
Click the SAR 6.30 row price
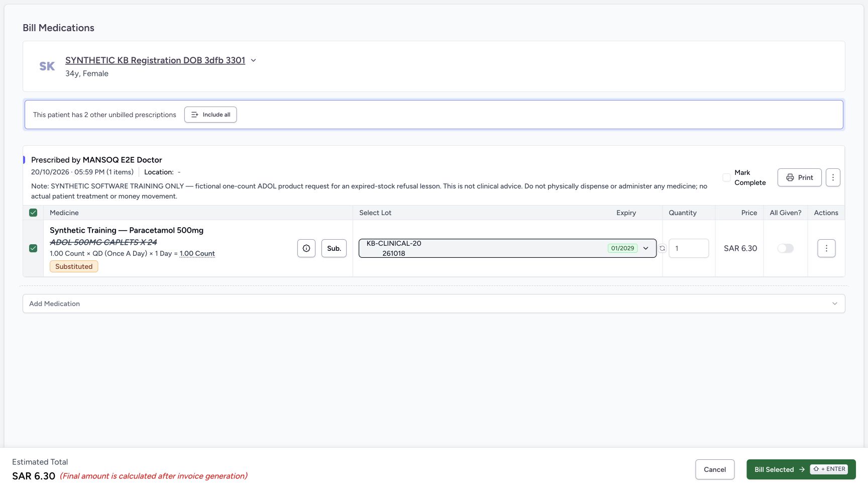(x=740, y=248)
